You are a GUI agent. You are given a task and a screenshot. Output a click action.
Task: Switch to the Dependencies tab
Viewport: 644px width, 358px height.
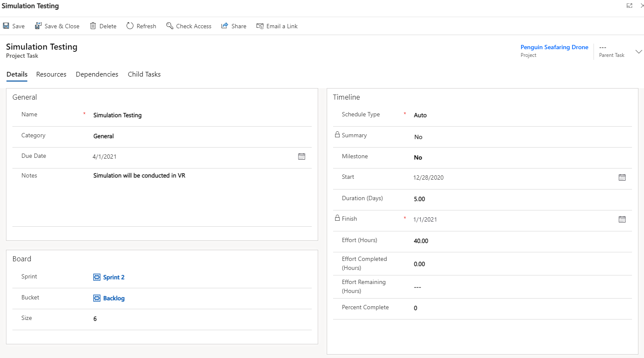[x=97, y=74]
